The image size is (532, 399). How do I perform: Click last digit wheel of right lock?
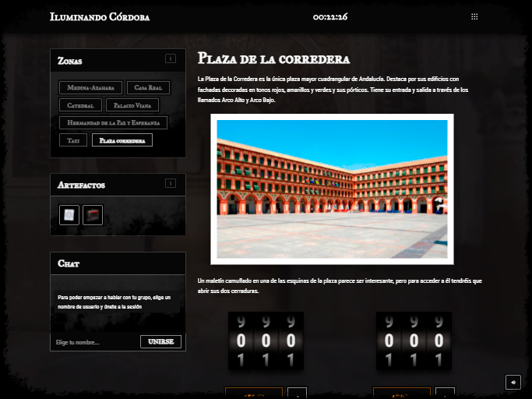tap(439, 341)
